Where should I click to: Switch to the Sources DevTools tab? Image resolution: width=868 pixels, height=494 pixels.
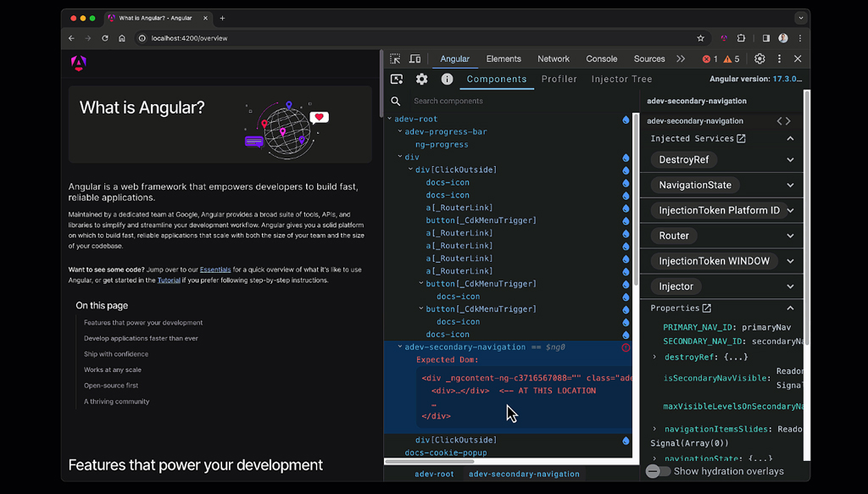coord(649,58)
